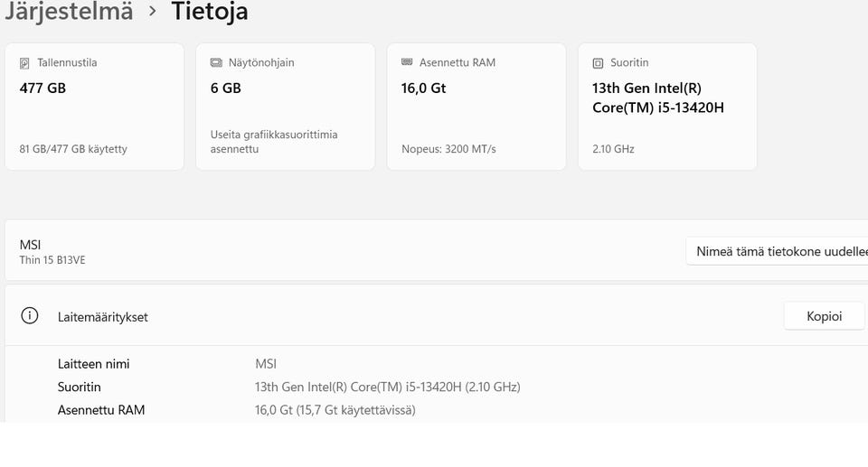
Task: Select the Thin 15 B13VE model name
Action: tap(52, 260)
